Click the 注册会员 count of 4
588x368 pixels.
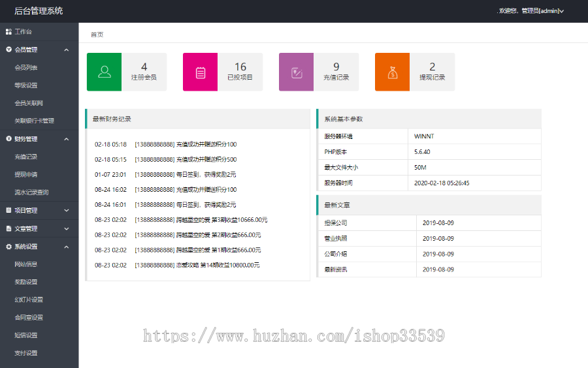(144, 67)
